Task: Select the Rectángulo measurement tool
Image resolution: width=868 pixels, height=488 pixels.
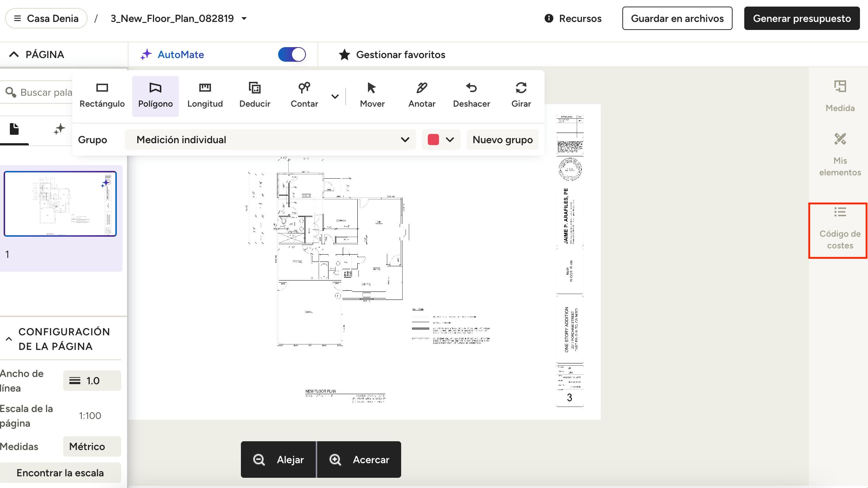Action: point(102,96)
